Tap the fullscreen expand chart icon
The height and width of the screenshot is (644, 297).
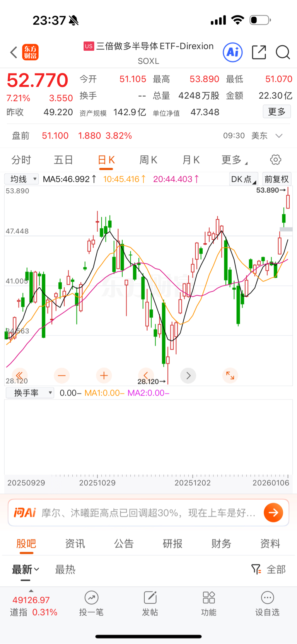click(230, 375)
